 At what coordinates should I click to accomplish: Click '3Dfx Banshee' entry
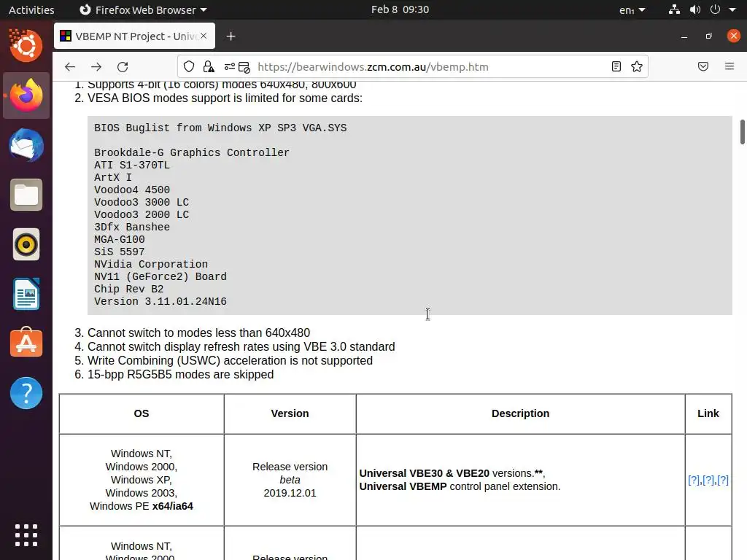(x=132, y=227)
